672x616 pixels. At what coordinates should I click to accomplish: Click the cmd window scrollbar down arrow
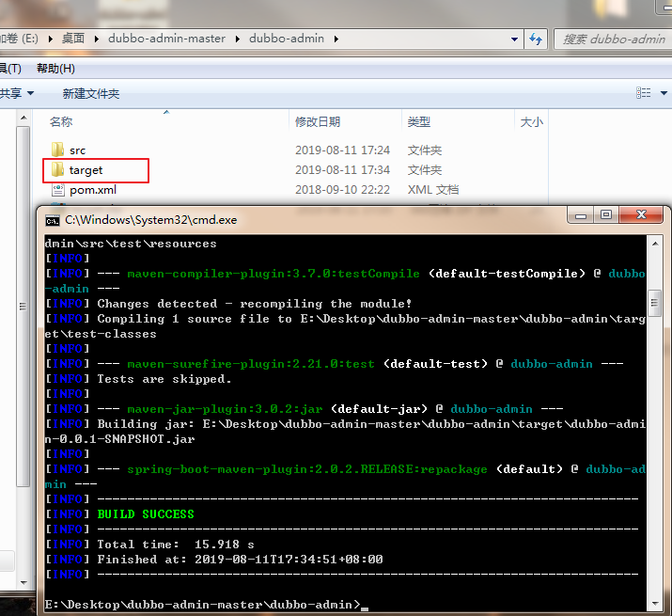pos(655,604)
